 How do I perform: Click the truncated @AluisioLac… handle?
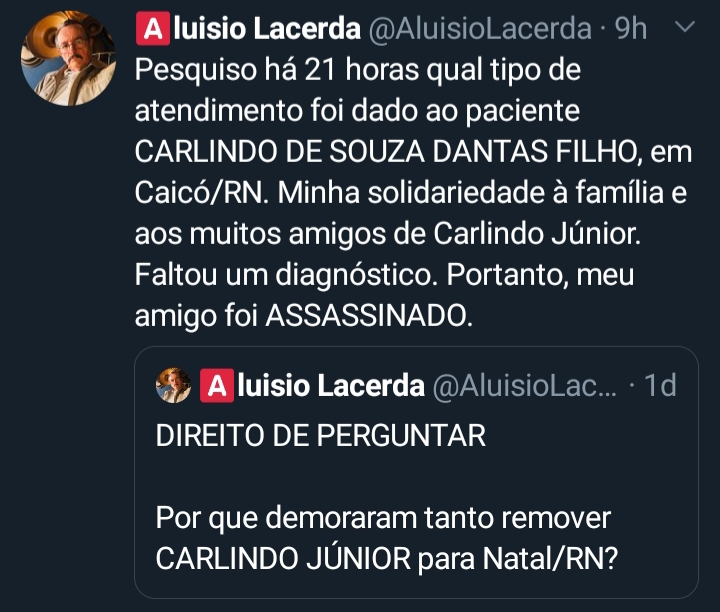[x=527, y=385]
